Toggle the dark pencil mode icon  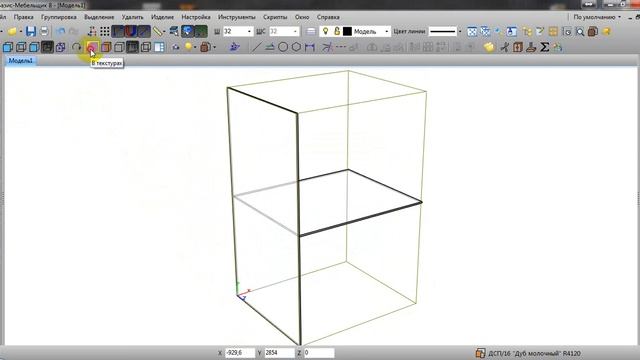[144, 31]
